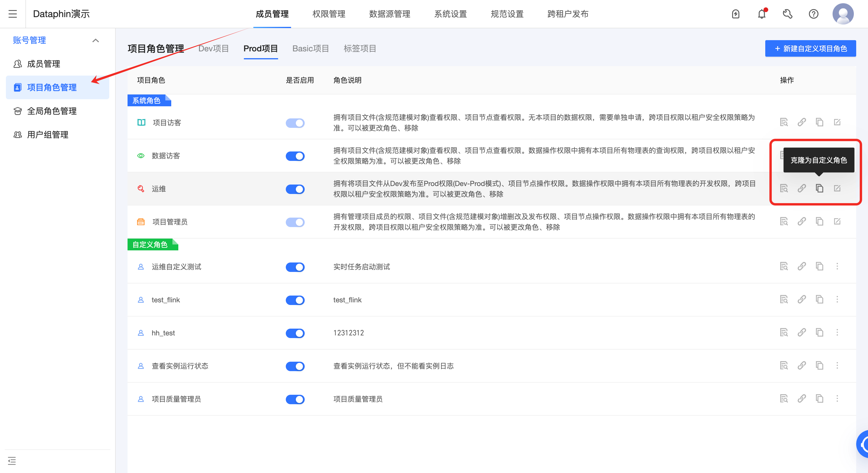Collapse the 账号管理 sidebar section
The height and width of the screenshot is (473, 868).
click(96, 40)
